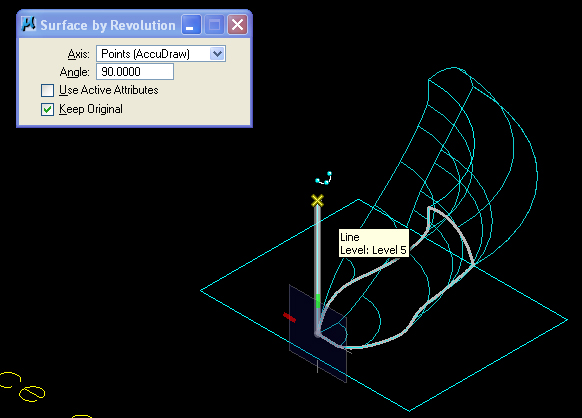Enable Use Active Attributes checkbox
This screenshot has height=418, width=582.
click(48, 90)
